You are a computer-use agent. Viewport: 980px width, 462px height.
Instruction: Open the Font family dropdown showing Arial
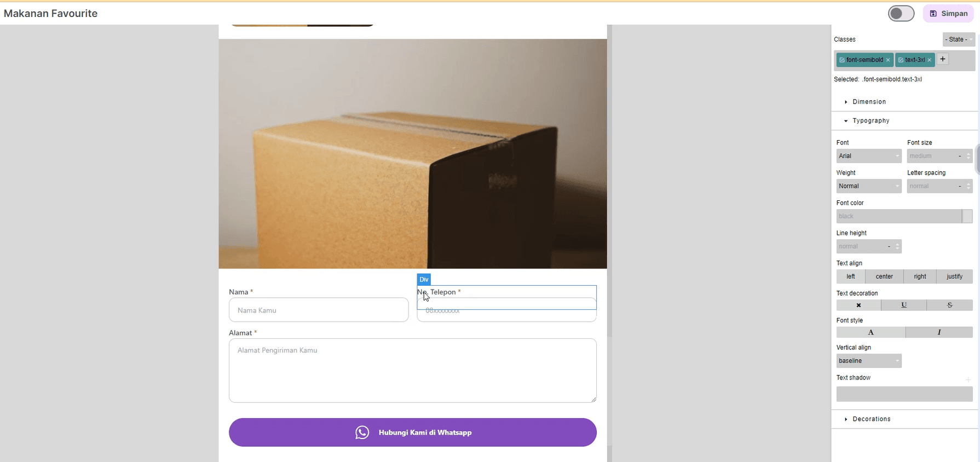pos(868,156)
